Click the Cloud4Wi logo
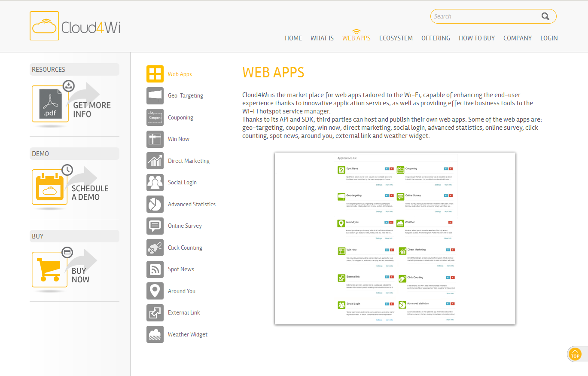The width and height of the screenshot is (588, 376). [x=75, y=26]
